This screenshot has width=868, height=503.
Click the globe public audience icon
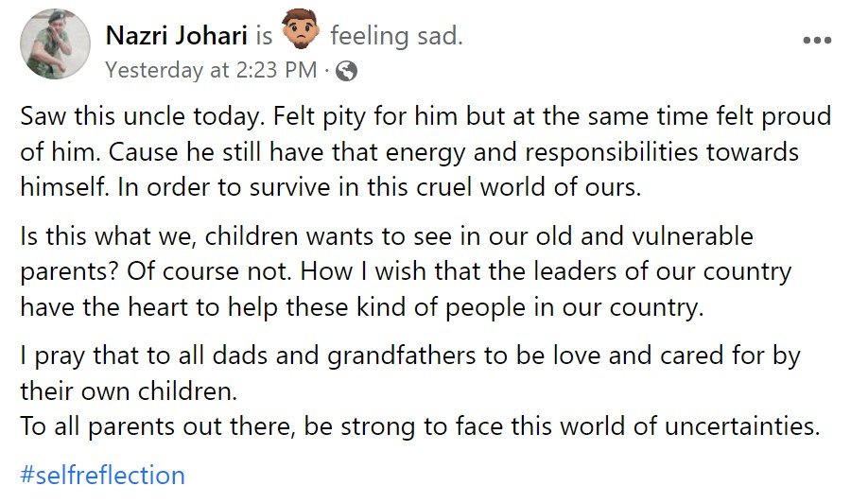click(x=347, y=70)
